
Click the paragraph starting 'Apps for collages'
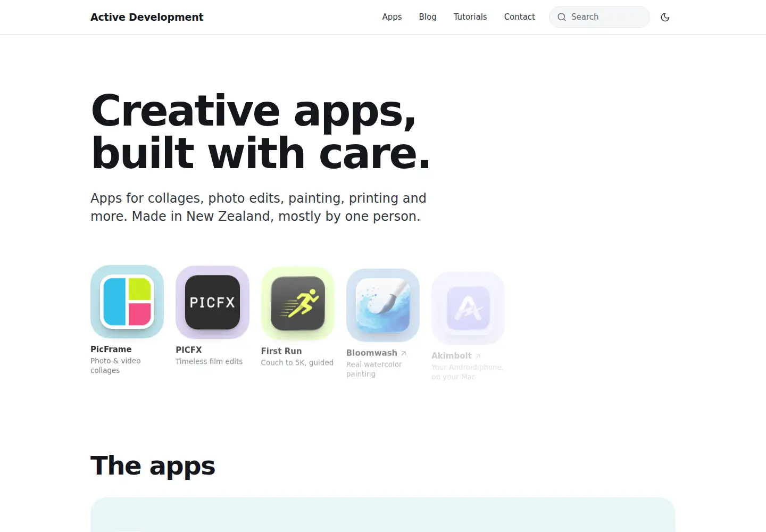(259, 207)
